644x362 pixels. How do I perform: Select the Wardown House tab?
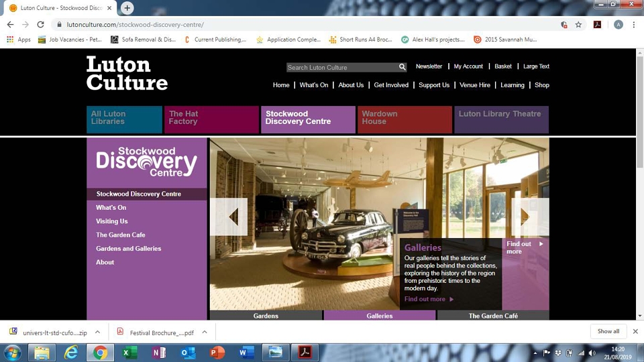click(x=405, y=119)
